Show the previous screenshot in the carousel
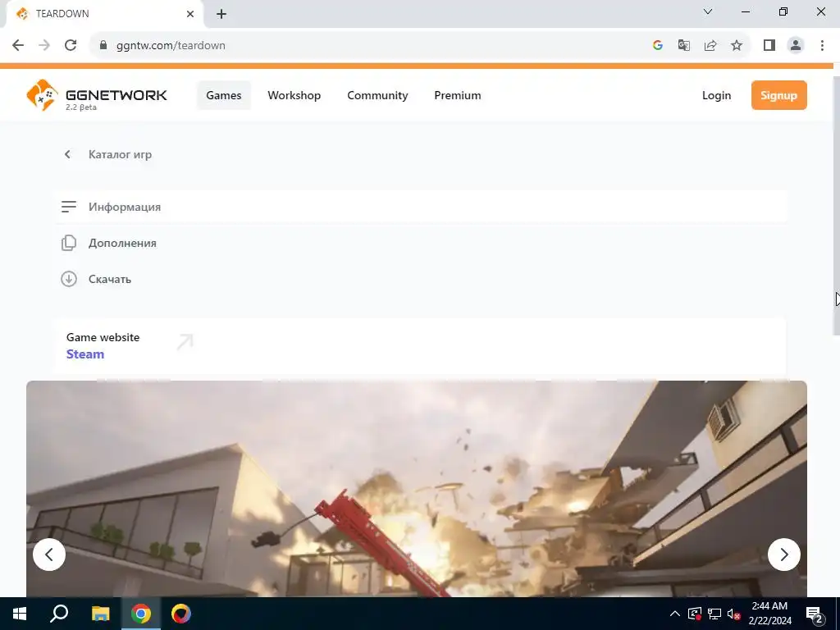The height and width of the screenshot is (630, 840). click(48, 555)
